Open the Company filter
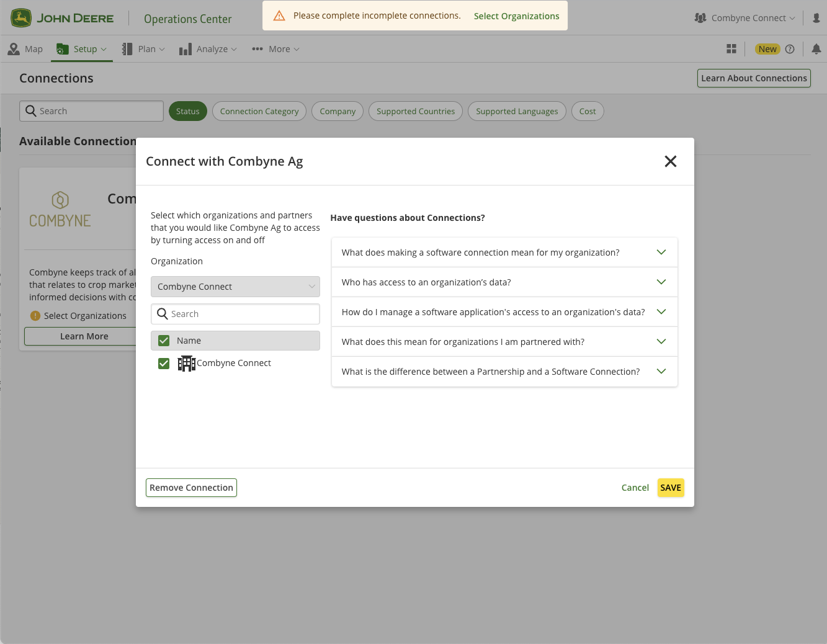Viewport: 827px width, 644px height. click(x=338, y=111)
